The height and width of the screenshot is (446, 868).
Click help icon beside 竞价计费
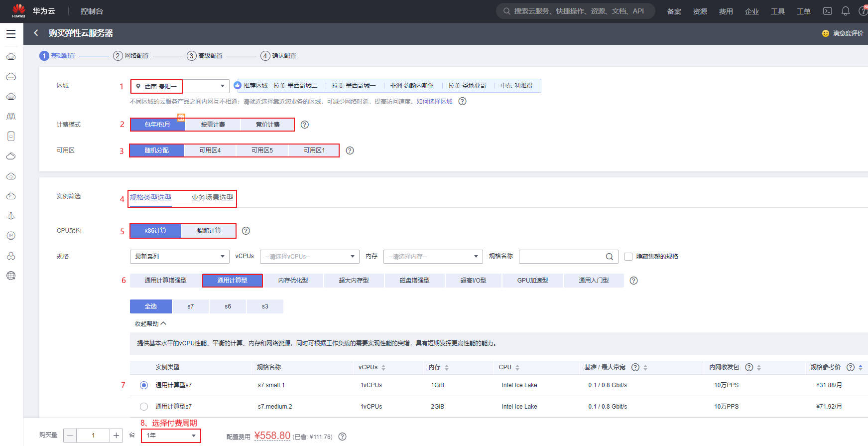tap(305, 125)
